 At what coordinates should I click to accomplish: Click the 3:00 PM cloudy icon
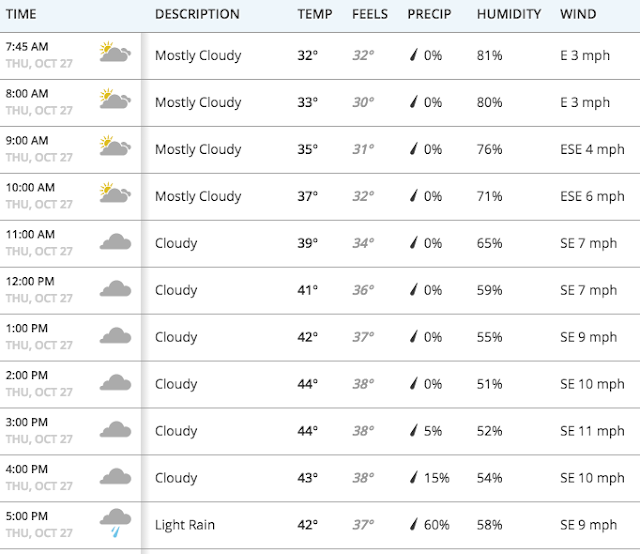pyautogui.click(x=116, y=429)
